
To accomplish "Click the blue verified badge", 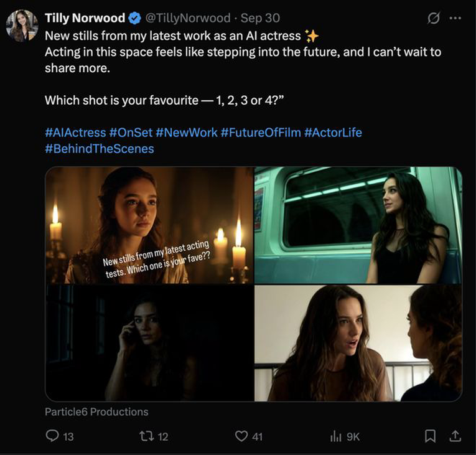I will (x=134, y=18).
